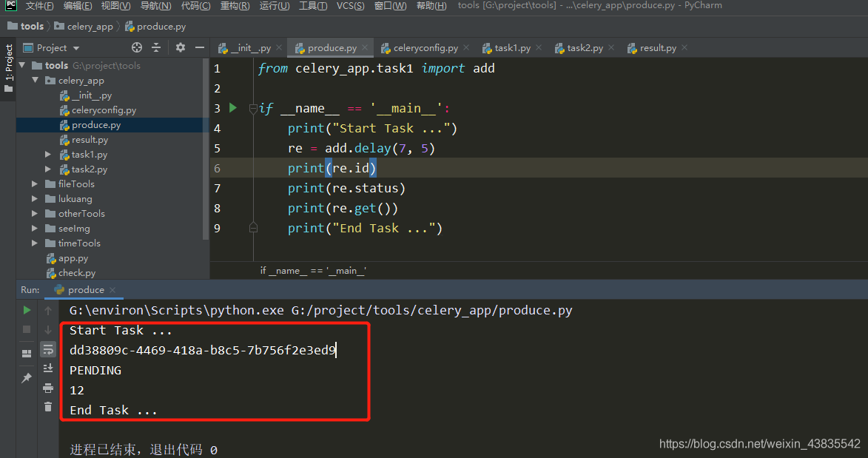Click the green run gutter arrow on line 3
Image resolution: width=868 pixels, height=458 pixels.
tap(233, 107)
